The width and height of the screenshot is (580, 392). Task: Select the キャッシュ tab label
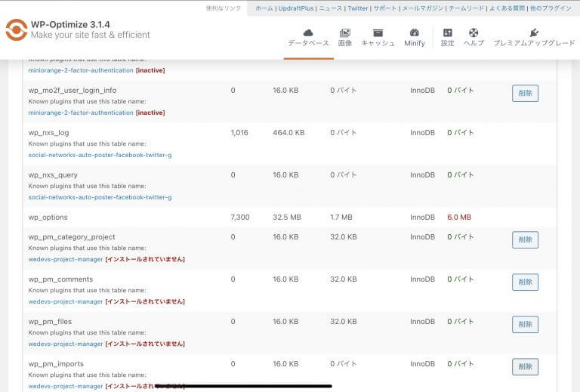click(x=378, y=43)
